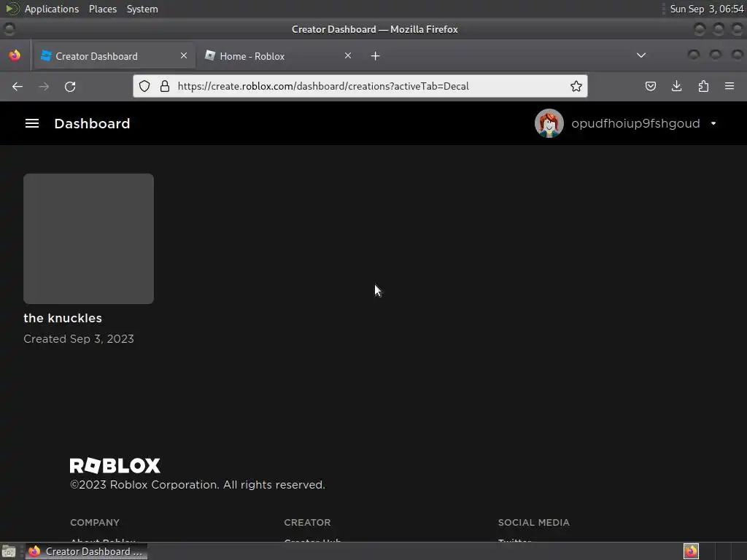Open the Dashboard hamburger menu
747x560 pixels.
(32, 123)
